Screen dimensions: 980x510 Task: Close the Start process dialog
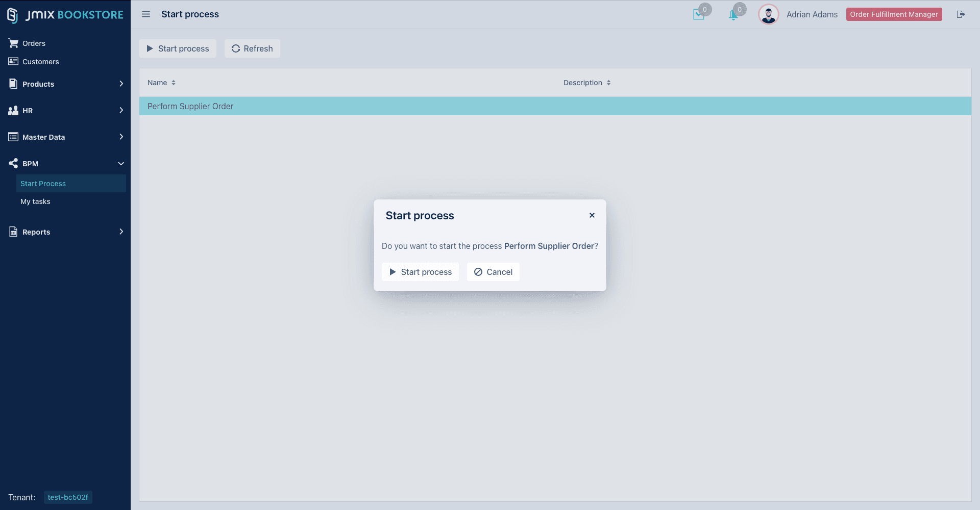pos(592,215)
